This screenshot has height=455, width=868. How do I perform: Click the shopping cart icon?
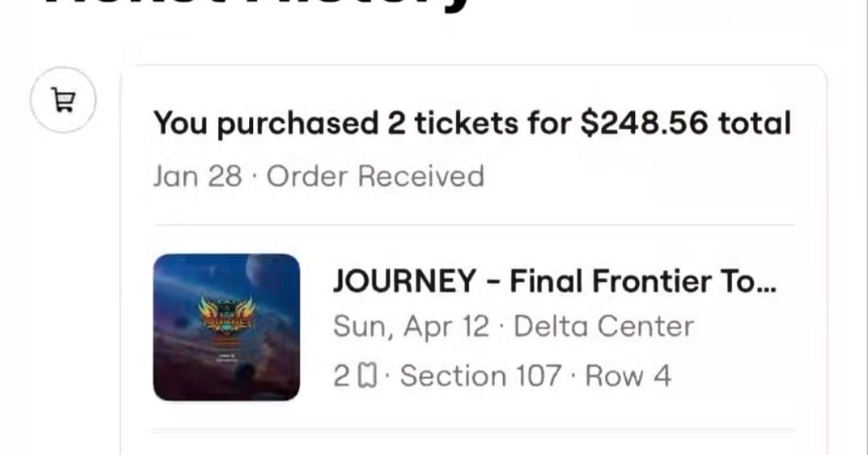(x=63, y=100)
